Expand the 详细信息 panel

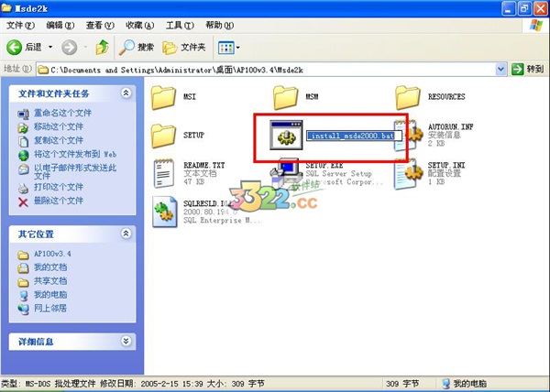126,341
